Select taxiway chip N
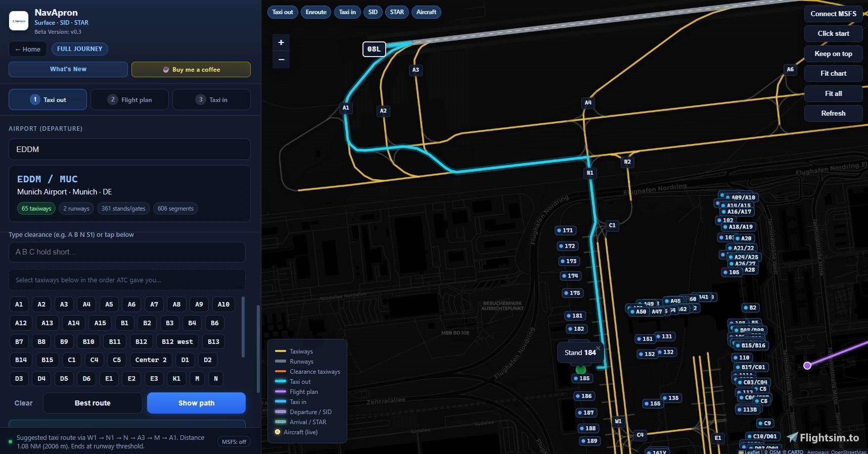 coord(216,379)
